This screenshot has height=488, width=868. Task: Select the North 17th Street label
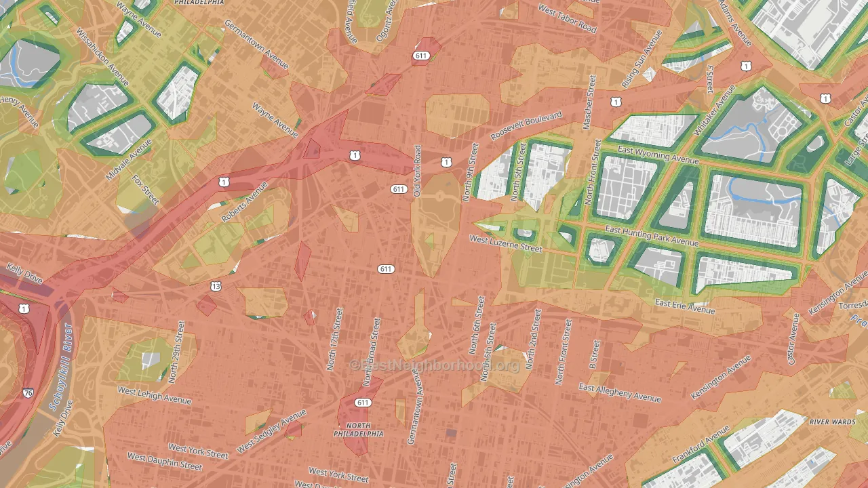click(x=334, y=339)
